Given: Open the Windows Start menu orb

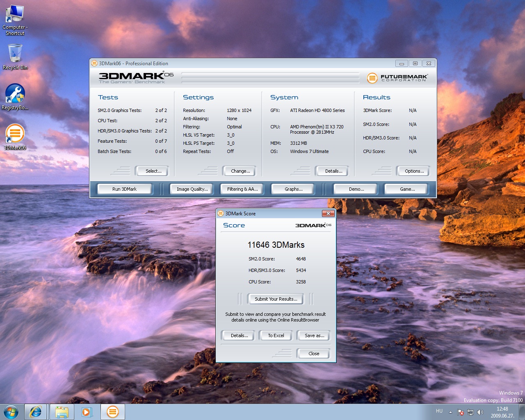Looking at the screenshot, I should 11,412.
